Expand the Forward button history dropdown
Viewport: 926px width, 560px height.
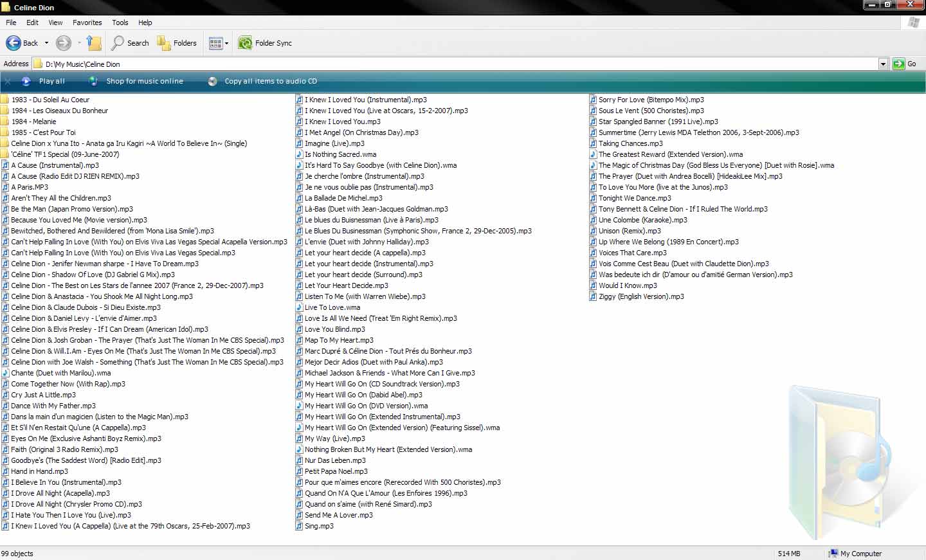pos(79,43)
